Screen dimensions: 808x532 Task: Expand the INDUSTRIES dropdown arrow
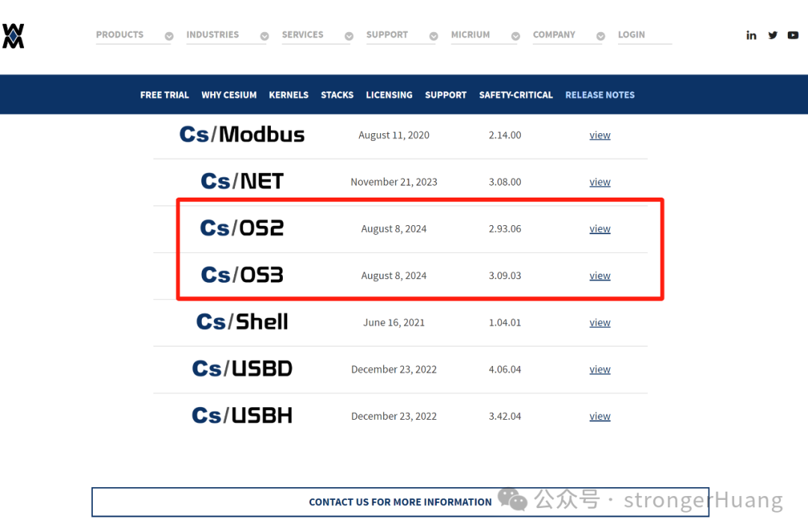pyautogui.click(x=264, y=36)
